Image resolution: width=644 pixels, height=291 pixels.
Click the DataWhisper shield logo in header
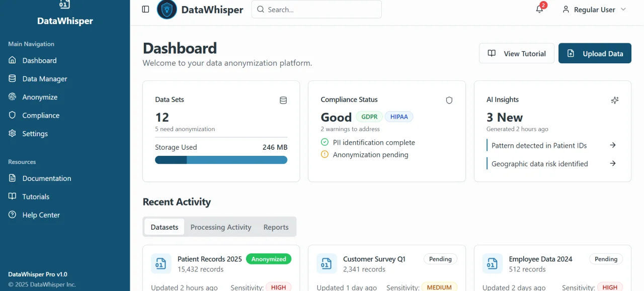tap(167, 10)
